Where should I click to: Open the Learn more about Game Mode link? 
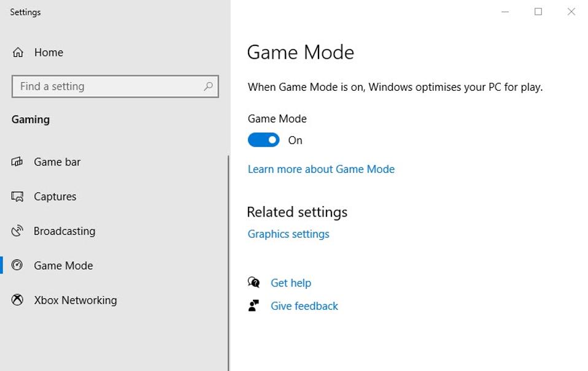point(321,169)
